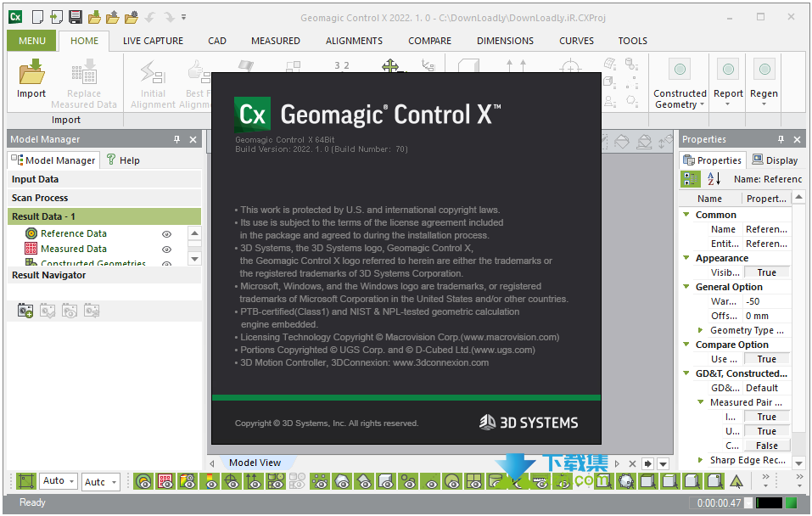This screenshot has height=516, width=812.
Task: Open the first Auto dropdown
Action: (59, 480)
